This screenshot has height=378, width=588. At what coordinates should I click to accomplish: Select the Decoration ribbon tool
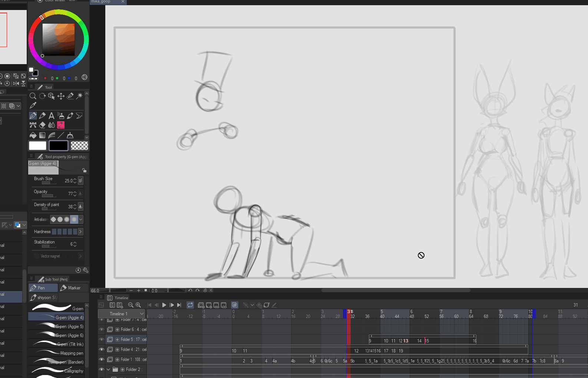coord(33,125)
